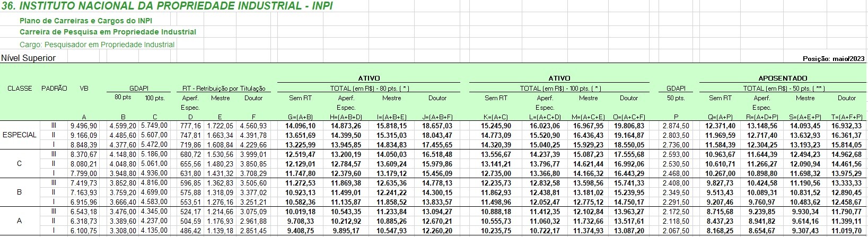868x237 pixels.
Task: Click the VB value '8.848,39'
Action: [x=84, y=145]
